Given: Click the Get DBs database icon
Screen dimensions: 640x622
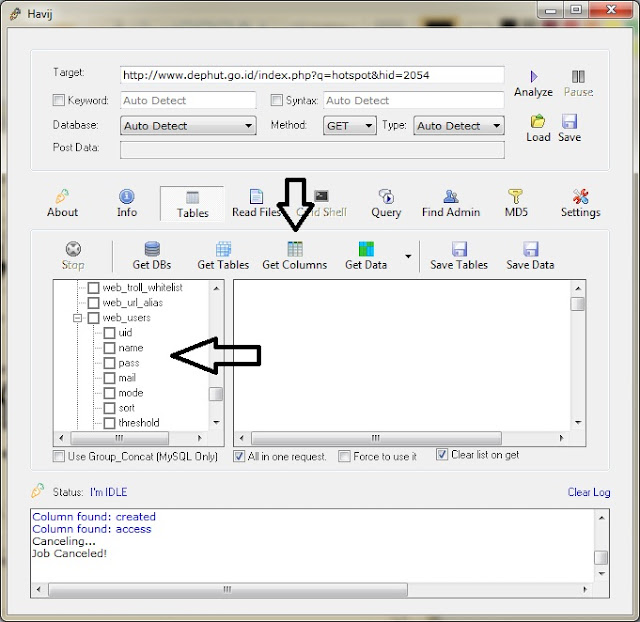Looking at the screenshot, I should coord(152,249).
